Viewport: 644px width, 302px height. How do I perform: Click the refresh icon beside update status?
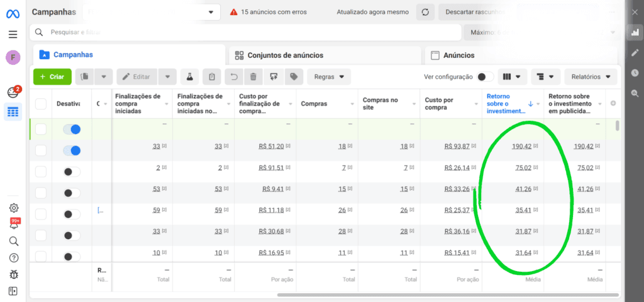[x=426, y=12]
